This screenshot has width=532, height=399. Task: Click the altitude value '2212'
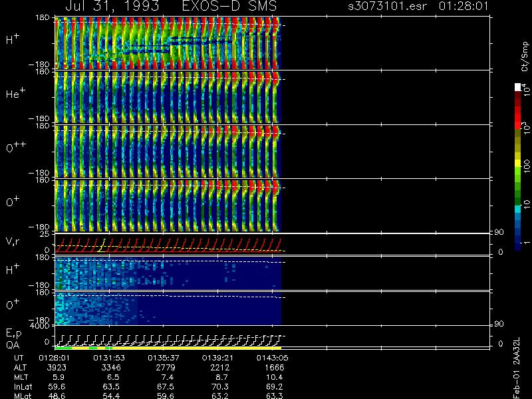tap(220, 368)
